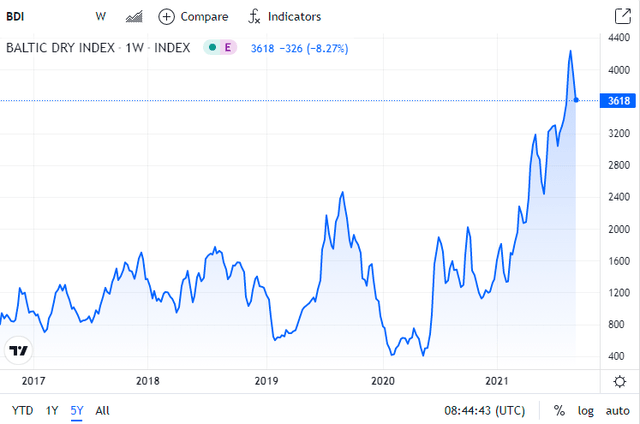Click the TradingView logo badge
This screenshot has width=640, height=424.
(x=18, y=350)
